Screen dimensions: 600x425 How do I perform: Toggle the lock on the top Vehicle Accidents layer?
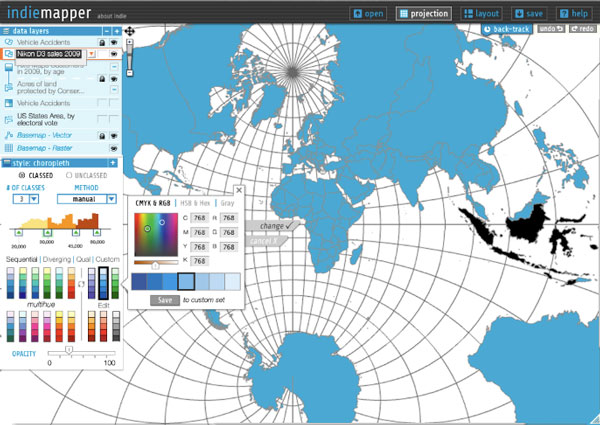coord(102,42)
